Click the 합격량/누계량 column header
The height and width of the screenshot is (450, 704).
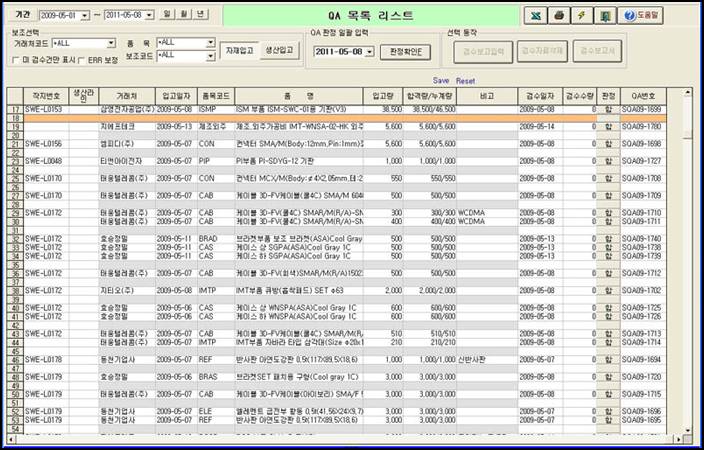(x=430, y=96)
